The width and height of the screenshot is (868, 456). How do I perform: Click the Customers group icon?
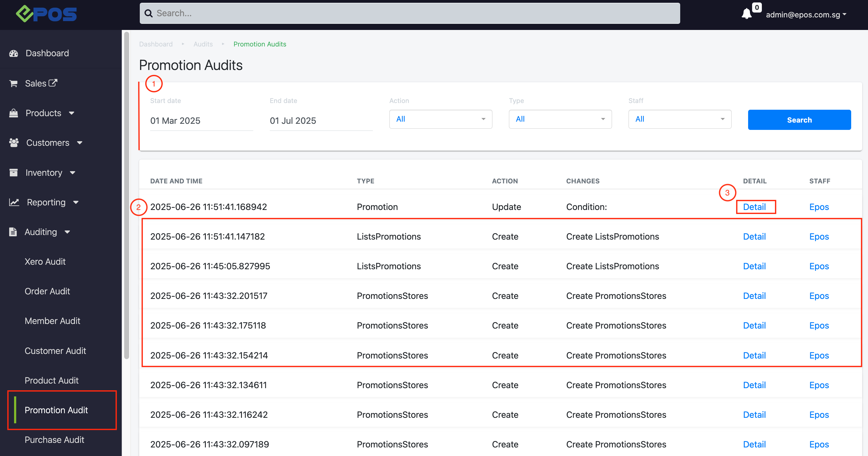14,143
